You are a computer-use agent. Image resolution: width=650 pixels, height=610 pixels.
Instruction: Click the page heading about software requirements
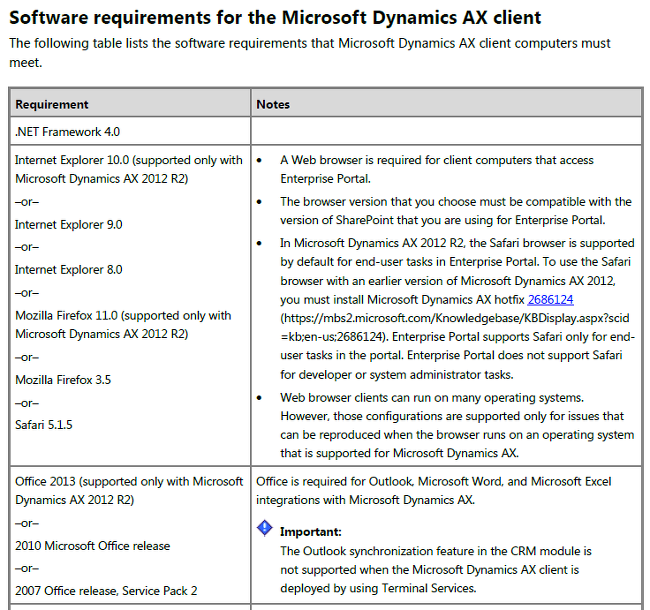coord(275,18)
